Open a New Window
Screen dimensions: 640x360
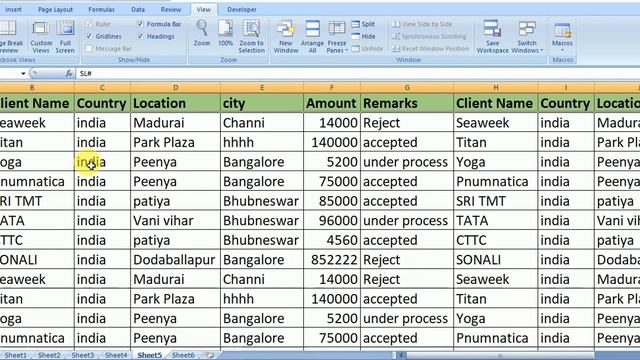(x=285, y=37)
